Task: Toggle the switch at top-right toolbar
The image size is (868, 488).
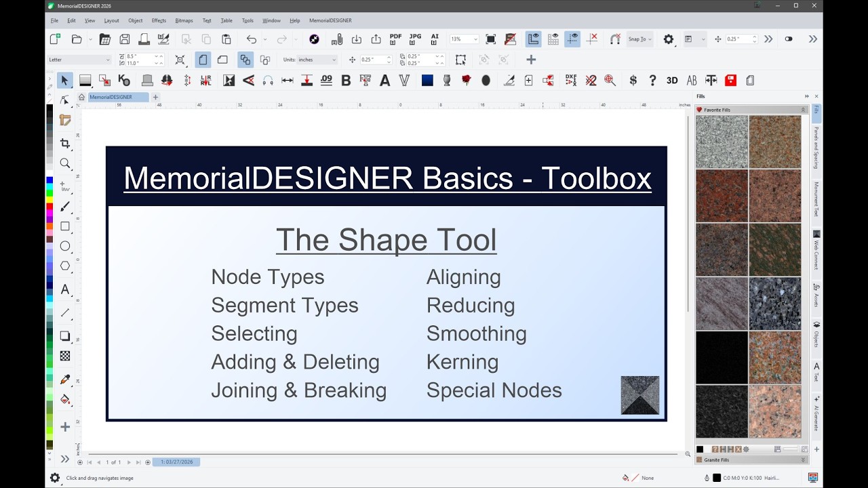Action: 789,39
